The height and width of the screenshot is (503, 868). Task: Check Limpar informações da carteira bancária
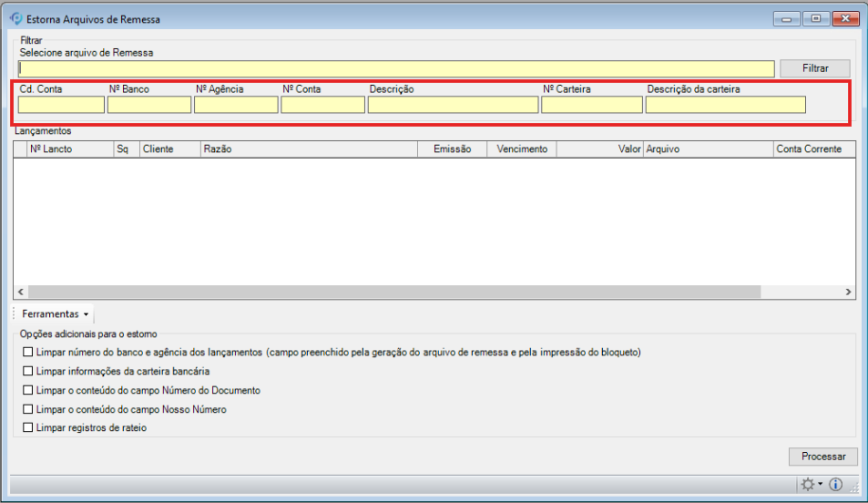point(28,371)
